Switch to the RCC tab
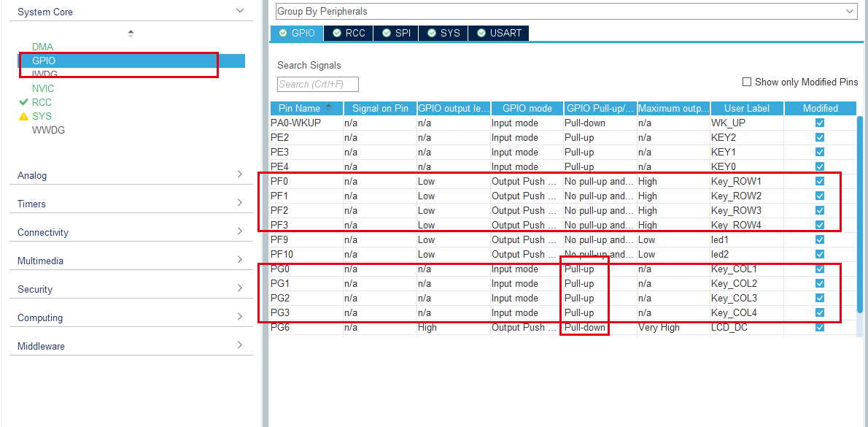Viewport: 868px width, 427px height. [x=349, y=33]
